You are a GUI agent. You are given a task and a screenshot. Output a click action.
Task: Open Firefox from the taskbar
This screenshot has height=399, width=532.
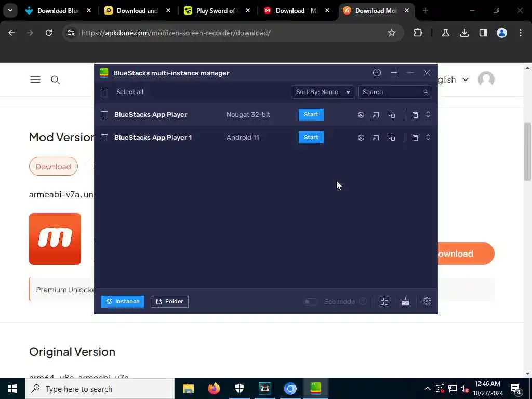214,389
